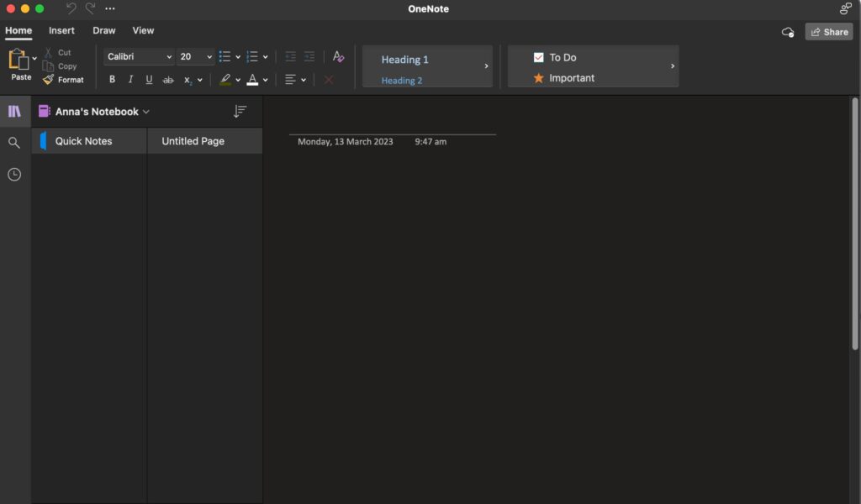The width and height of the screenshot is (861, 504).
Task: Open the alignment options dropdown arrow
Action: click(303, 80)
